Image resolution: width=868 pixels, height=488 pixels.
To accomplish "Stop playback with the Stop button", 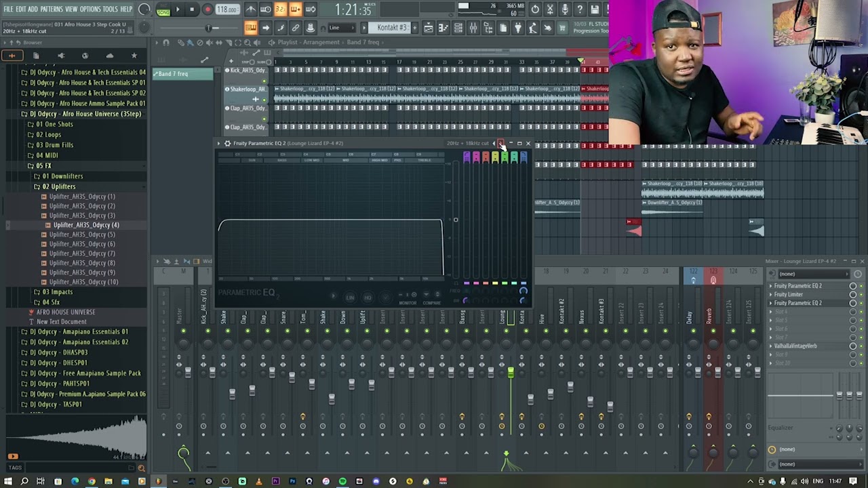I will pyautogui.click(x=193, y=9).
